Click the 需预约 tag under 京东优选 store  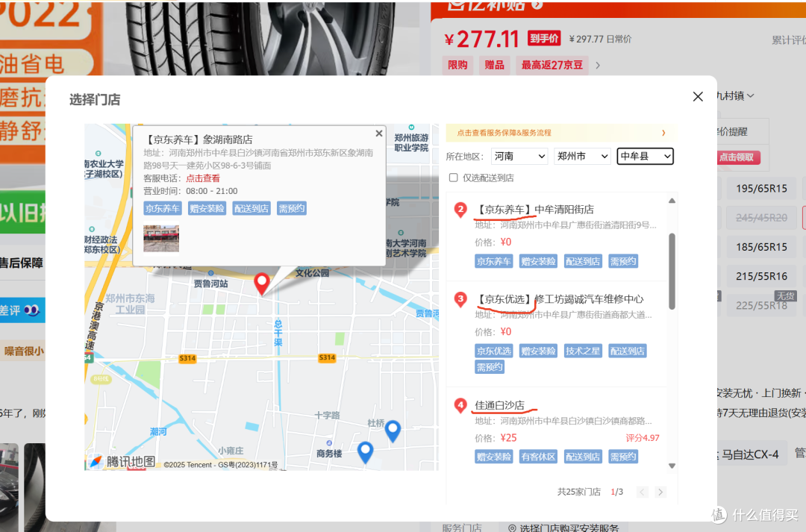tap(490, 366)
